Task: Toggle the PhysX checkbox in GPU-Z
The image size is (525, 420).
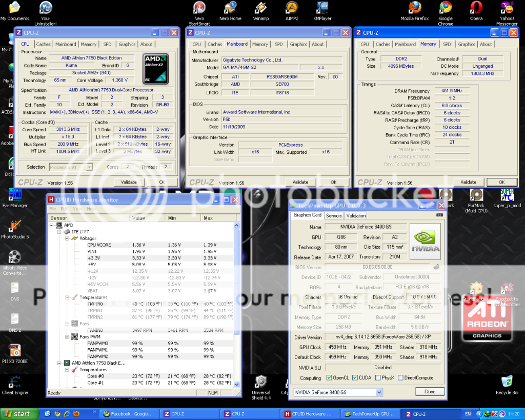Action: click(378, 378)
